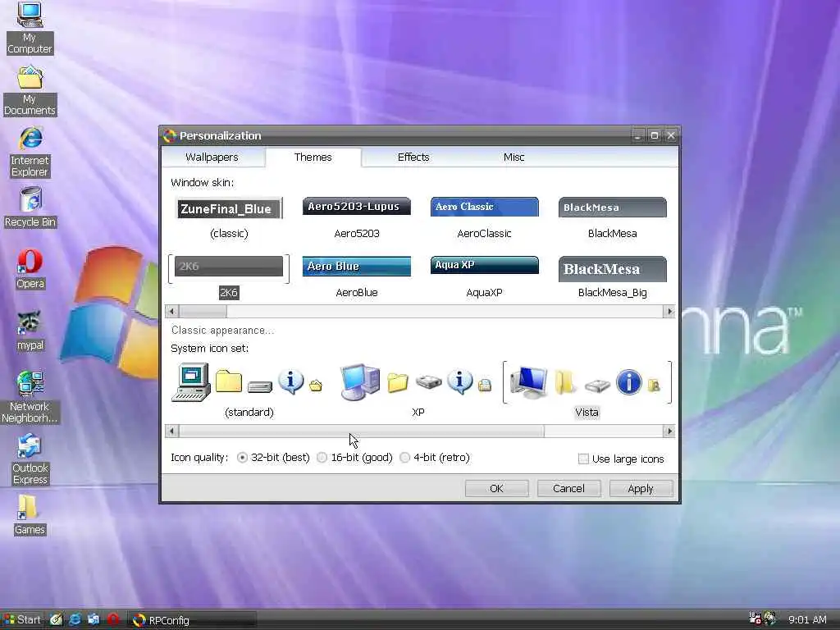Choose the BlackMesa window skin
840x630 pixels.
[x=612, y=218]
